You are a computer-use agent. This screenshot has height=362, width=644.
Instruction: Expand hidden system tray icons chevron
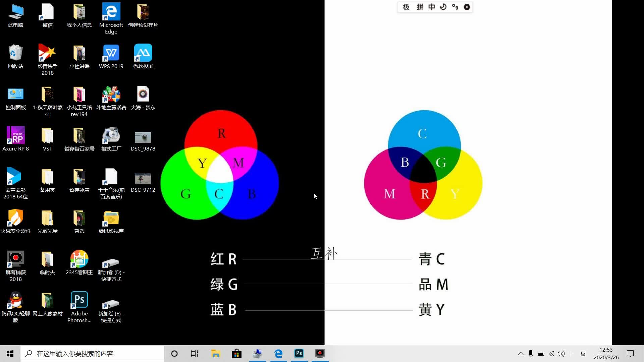point(521,353)
